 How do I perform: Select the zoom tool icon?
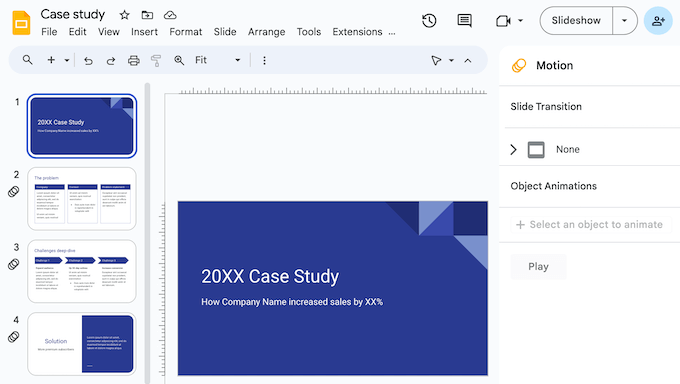179,60
